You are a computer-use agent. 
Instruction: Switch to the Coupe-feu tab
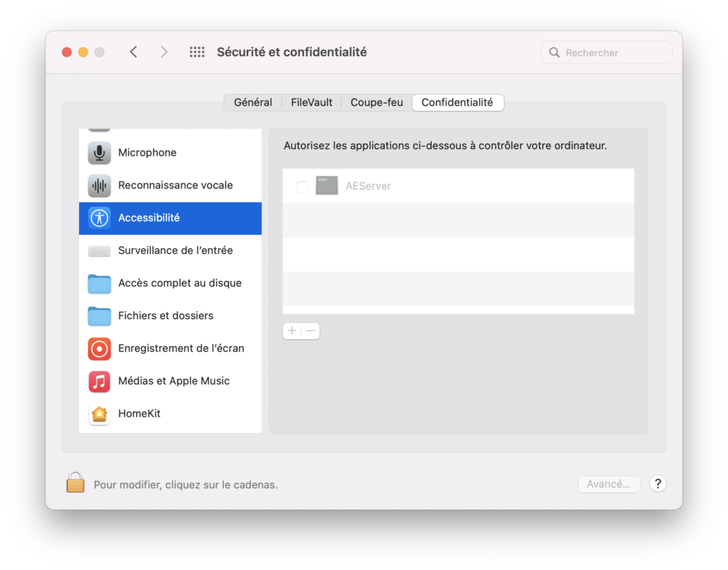377,102
